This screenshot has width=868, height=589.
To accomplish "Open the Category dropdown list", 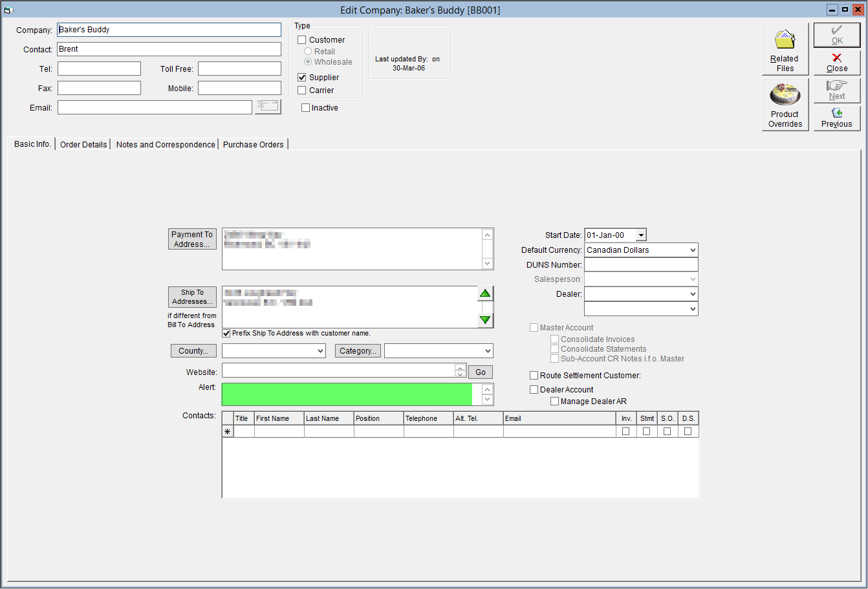I will tap(488, 351).
